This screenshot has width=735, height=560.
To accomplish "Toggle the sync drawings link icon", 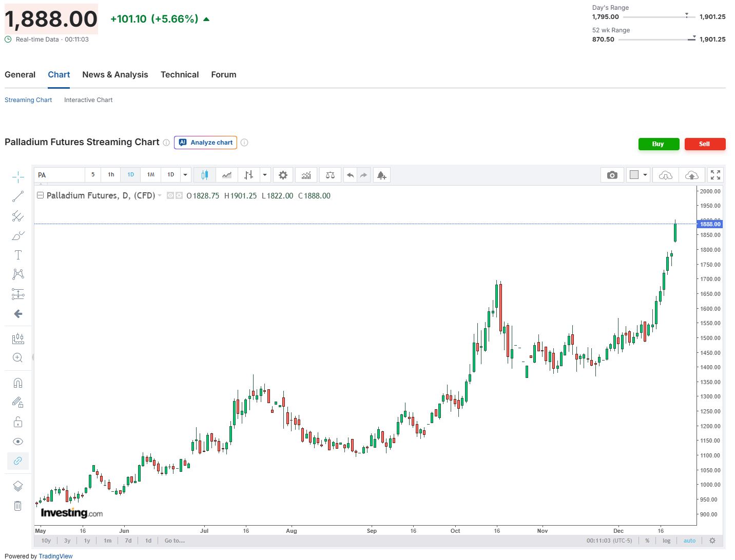I will 18,461.
